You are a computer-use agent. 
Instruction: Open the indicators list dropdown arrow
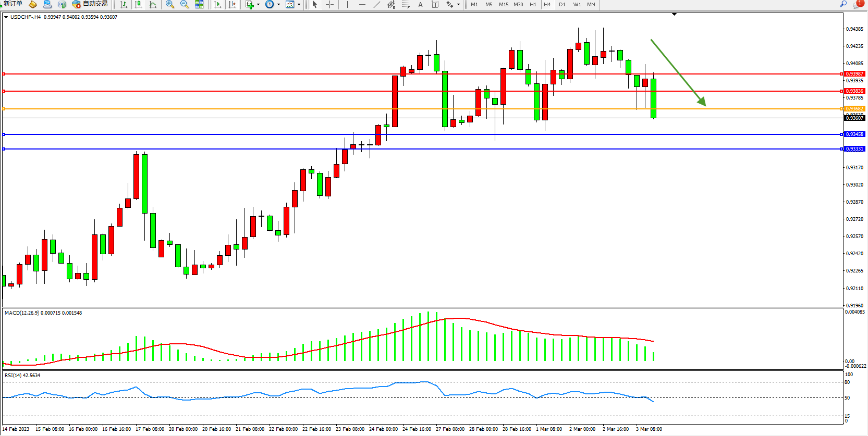pos(258,4)
